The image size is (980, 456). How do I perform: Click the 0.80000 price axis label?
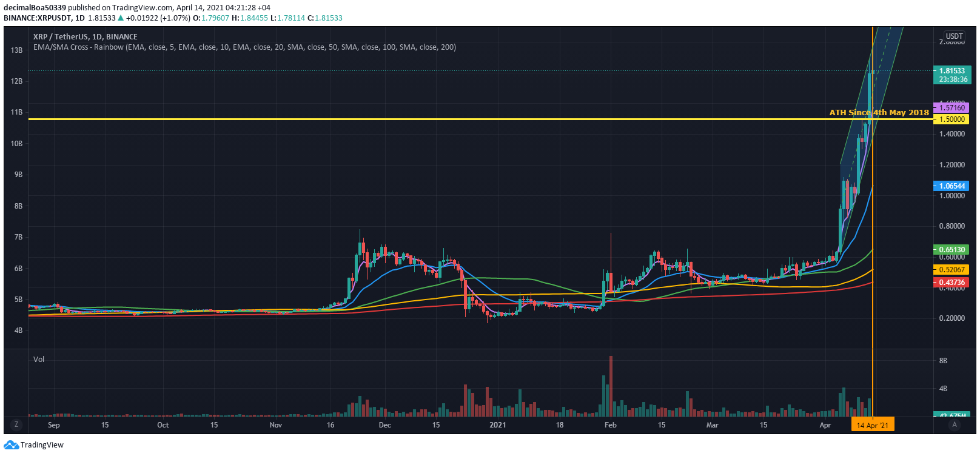coord(952,226)
